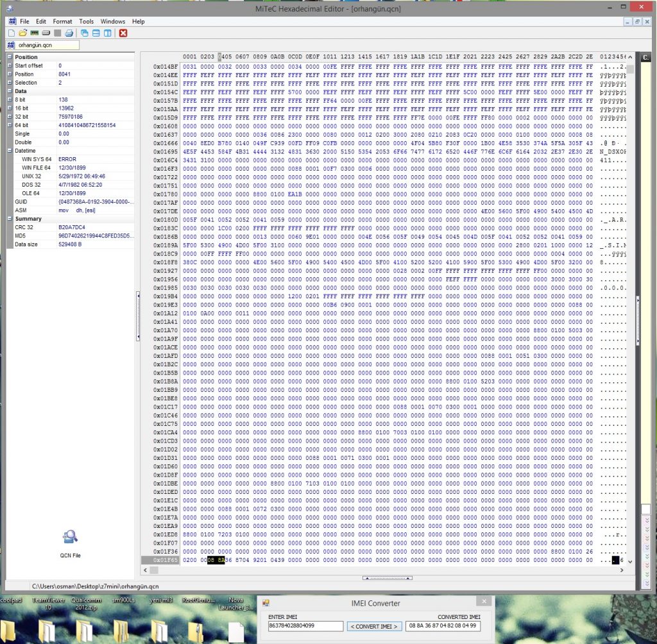Click the Tile vertically icon
Image resolution: width=657 pixels, height=644 pixels.
coord(108,33)
